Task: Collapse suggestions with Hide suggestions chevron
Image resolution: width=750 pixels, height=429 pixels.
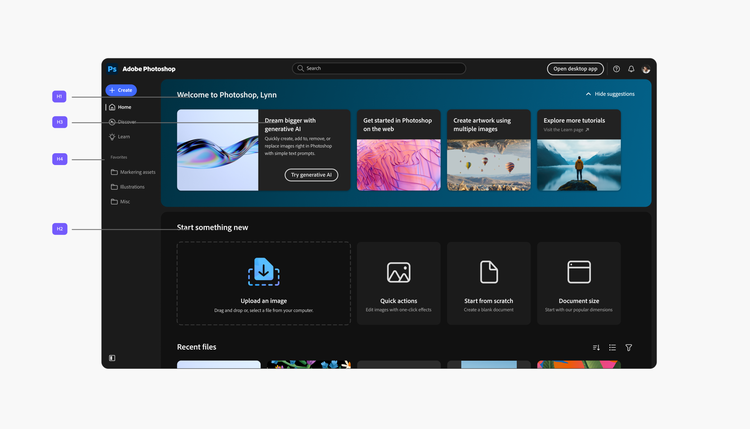Action: [588, 94]
